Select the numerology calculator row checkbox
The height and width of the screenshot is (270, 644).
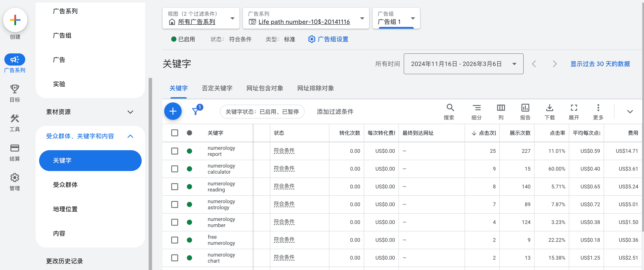click(x=174, y=169)
